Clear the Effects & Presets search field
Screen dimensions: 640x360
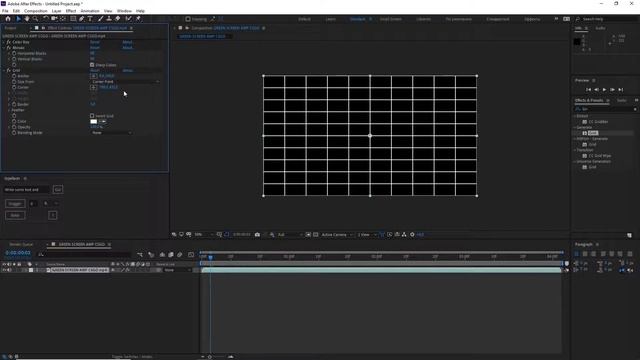(x=635, y=109)
